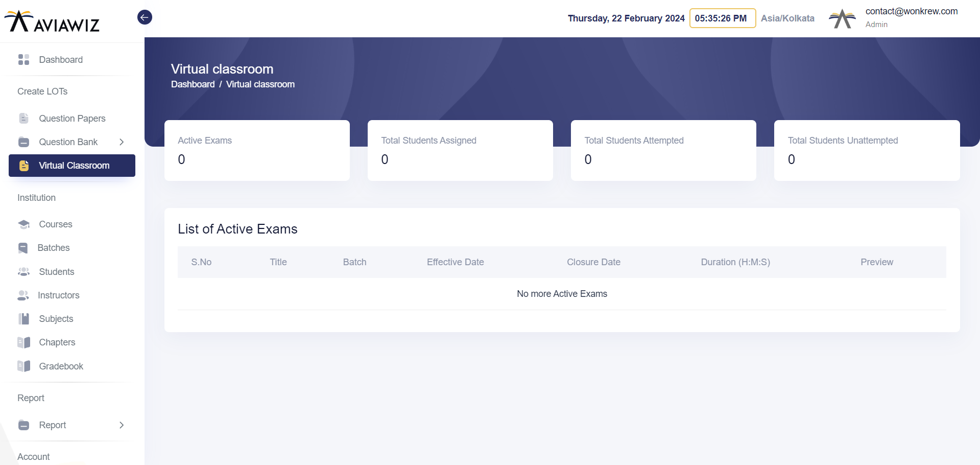Click the Question Bank folder icon
980x465 pixels.
(23, 142)
